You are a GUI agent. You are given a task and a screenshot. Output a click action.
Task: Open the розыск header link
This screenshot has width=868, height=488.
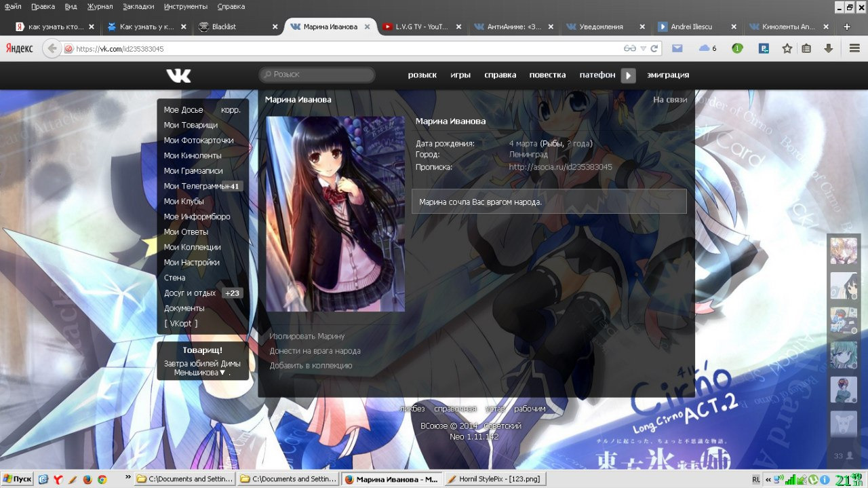point(422,75)
